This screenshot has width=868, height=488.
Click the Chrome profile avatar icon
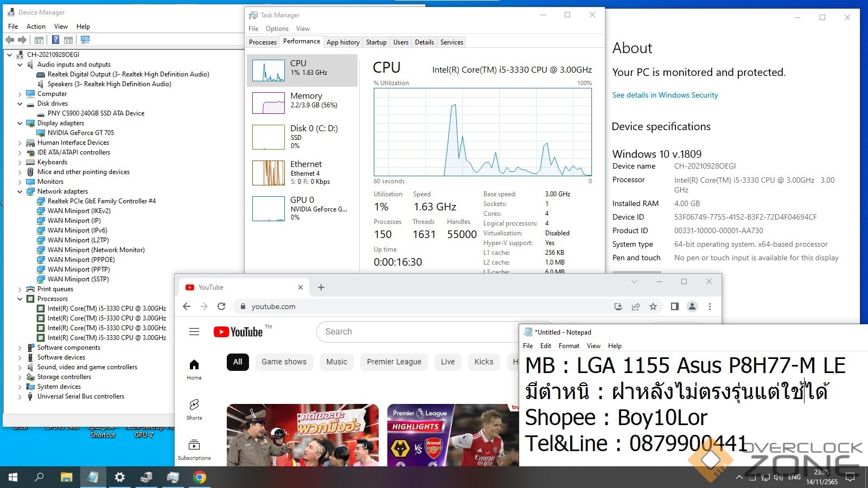click(x=692, y=306)
